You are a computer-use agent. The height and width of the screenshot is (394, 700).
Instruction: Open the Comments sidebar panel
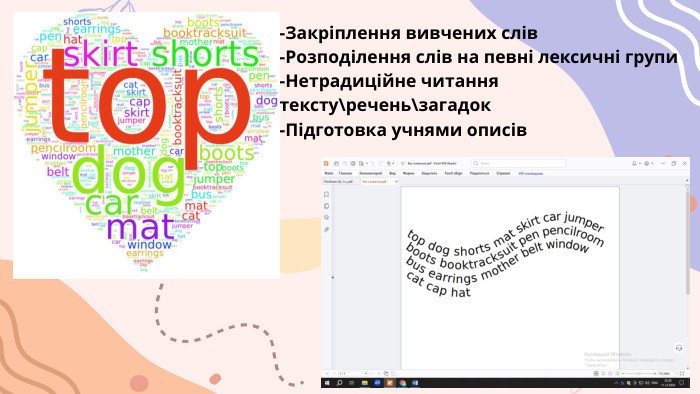tap(327, 218)
